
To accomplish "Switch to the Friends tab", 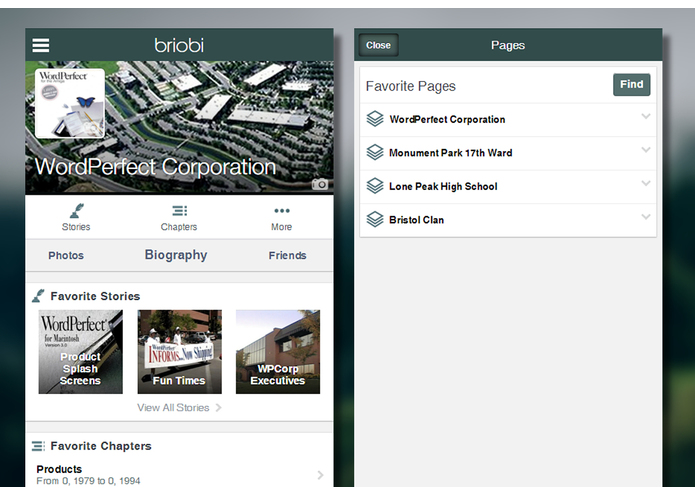I will click(287, 256).
